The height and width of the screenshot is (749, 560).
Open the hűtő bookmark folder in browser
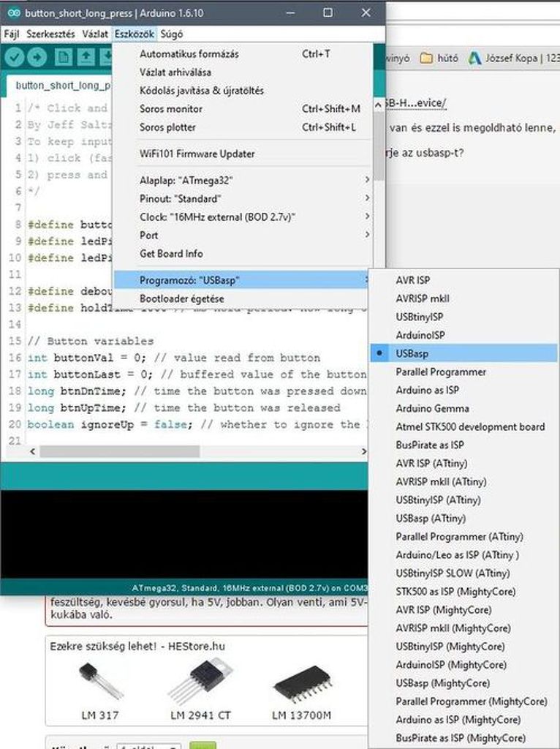(x=439, y=59)
